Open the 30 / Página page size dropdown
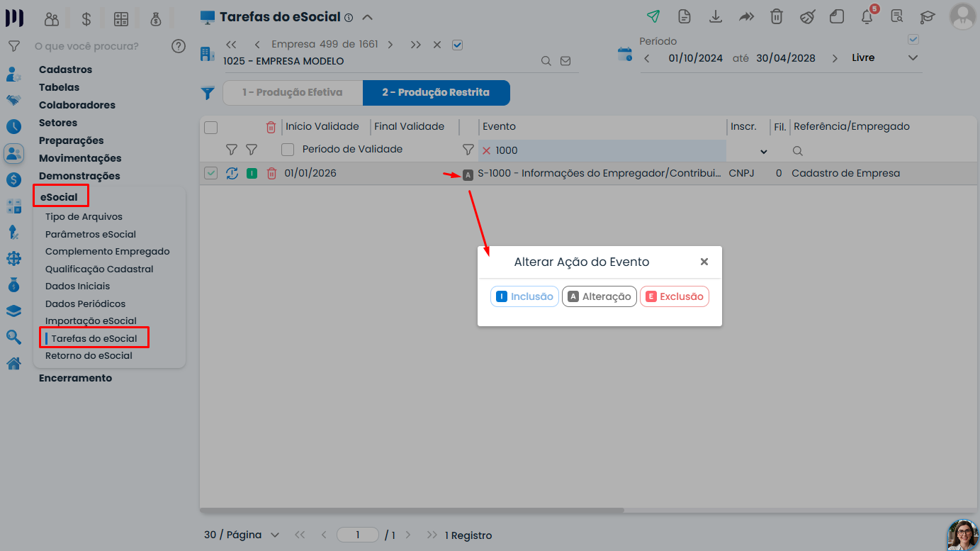980x551 pixels. coord(242,535)
